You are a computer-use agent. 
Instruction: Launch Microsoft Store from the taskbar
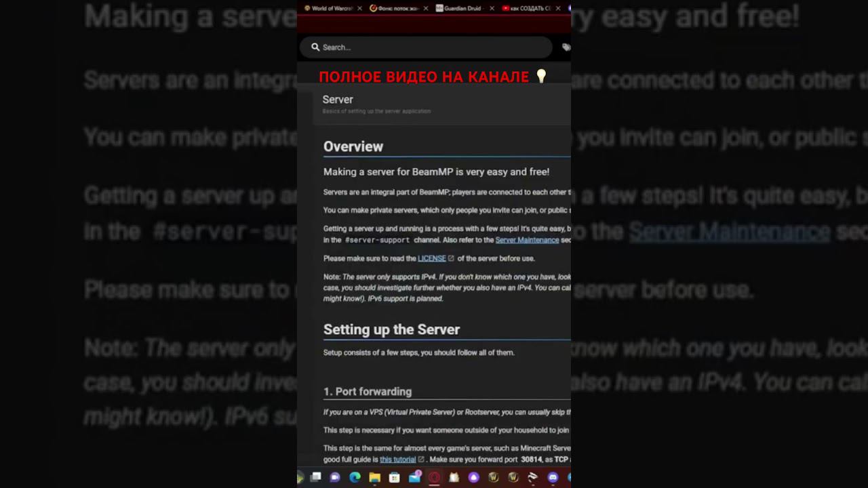pos(395,477)
